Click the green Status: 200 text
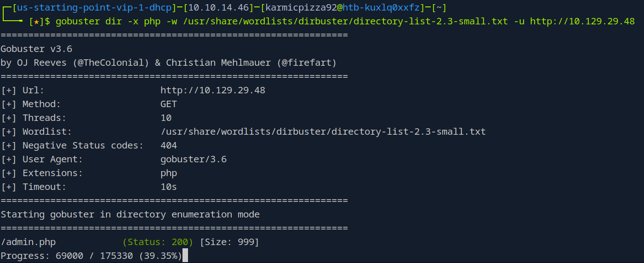This screenshot has width=644, height=263. coord(158,242)
